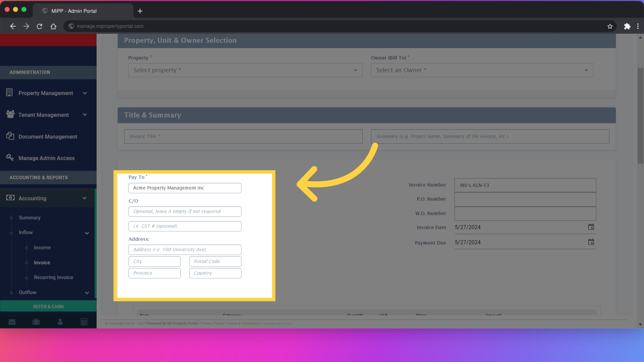Switch to the MiPP - Admin Portal tab
Image resolution: width=644 pixels, height=362 pixels.
[x=73, y=11]
